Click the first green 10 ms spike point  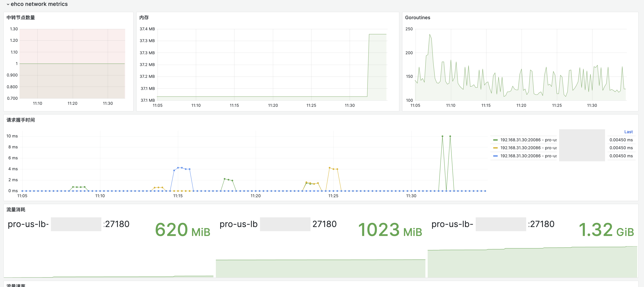click(442, 136)
